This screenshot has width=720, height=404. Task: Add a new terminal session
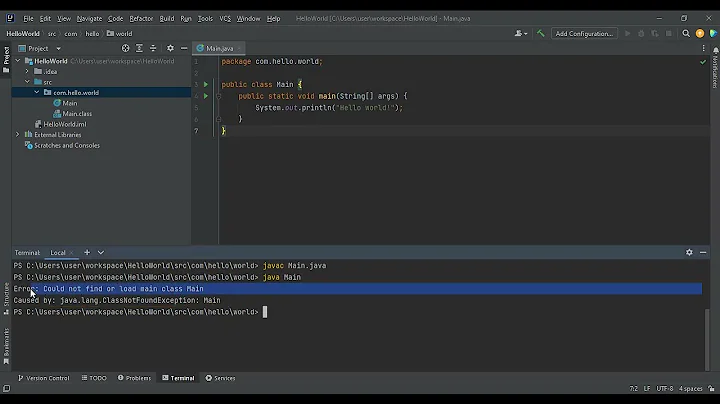[87, 252]
